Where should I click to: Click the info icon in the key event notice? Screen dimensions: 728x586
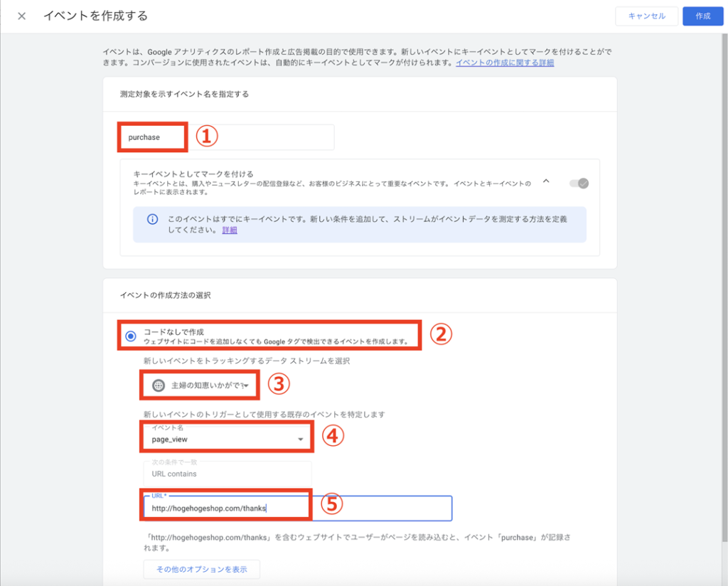152,219
